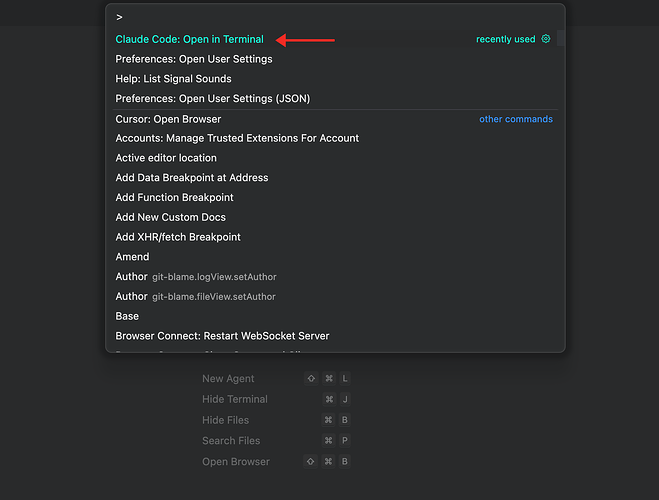
Task: Choose Add XHR/fetch Breakpoint
Action: click(x=335, y=237)
